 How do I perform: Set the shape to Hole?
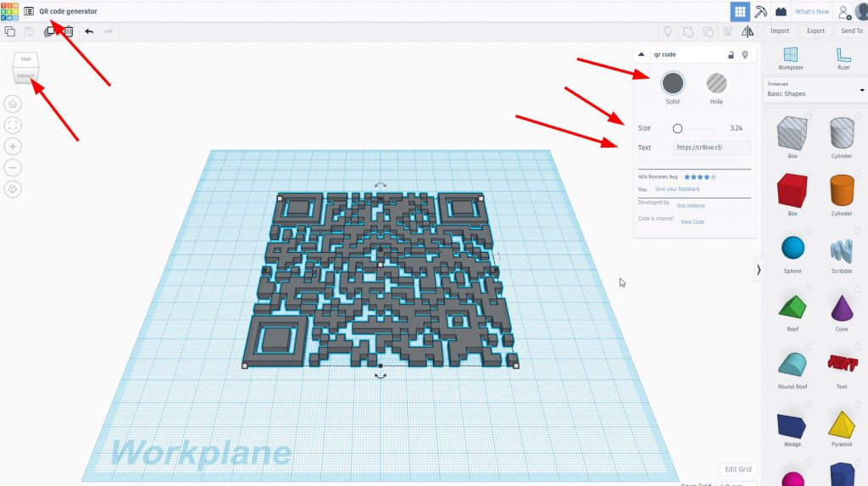pyautogui.click(x=717, y=83)
